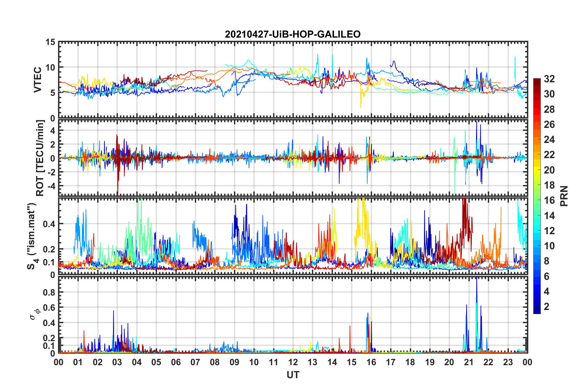
Task: Click the x-axis tick label 09
Action: [x=234, y=362]
